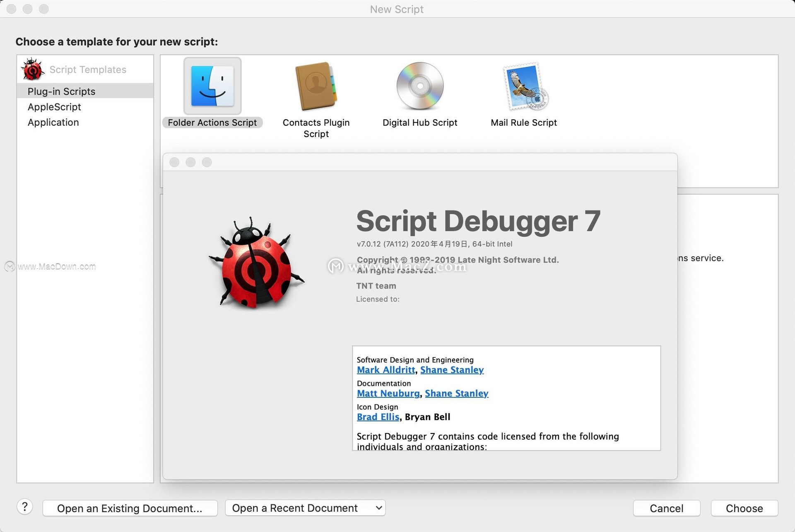Select the Digital Hub Script disc icon
The width and height of the screenshot is (795, 532).
pyautogui.click(x=420, y=86)
